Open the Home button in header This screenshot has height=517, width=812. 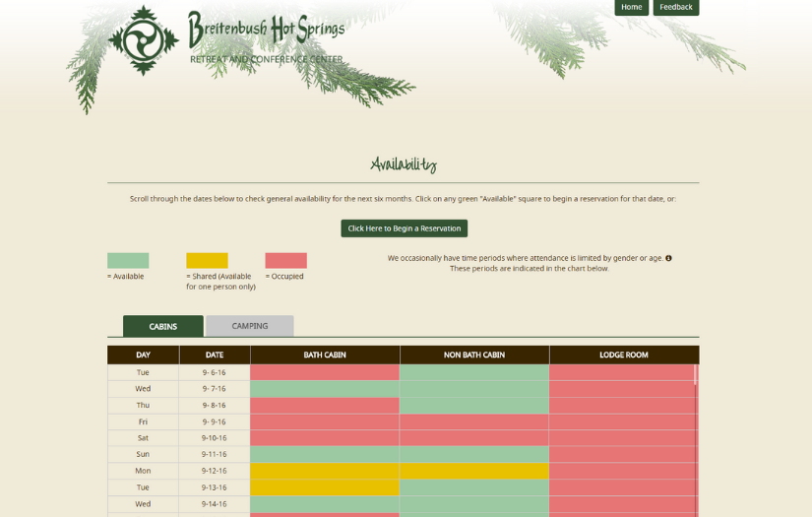pos(631,7)
